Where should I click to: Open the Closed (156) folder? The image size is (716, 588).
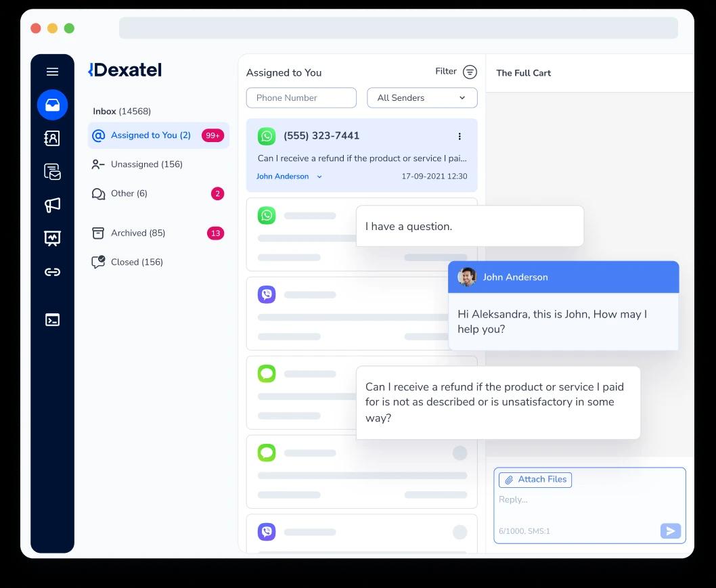click(137, 262)
